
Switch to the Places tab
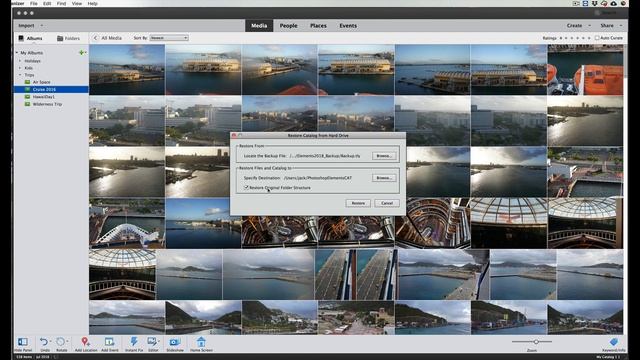pos(318,26)
